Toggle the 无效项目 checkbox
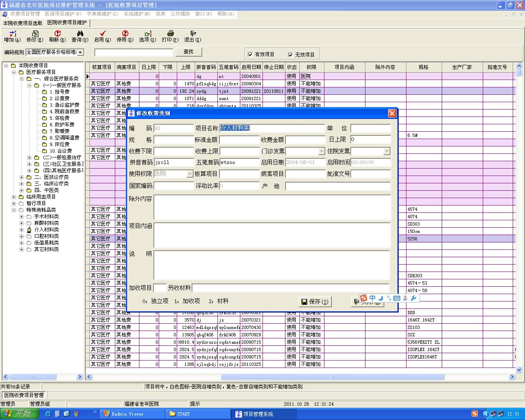This screenshot has width=525, height=420. point(290,55)
